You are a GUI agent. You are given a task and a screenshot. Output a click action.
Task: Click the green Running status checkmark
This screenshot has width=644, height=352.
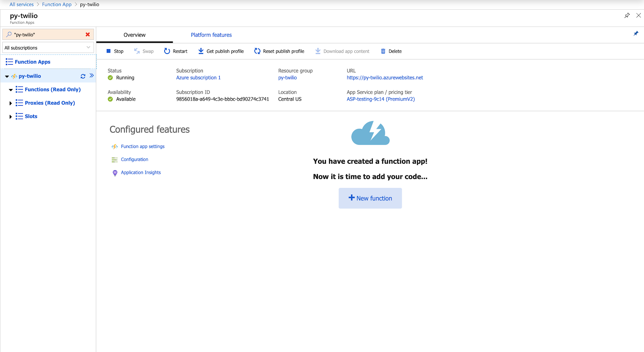click(110, 78)
